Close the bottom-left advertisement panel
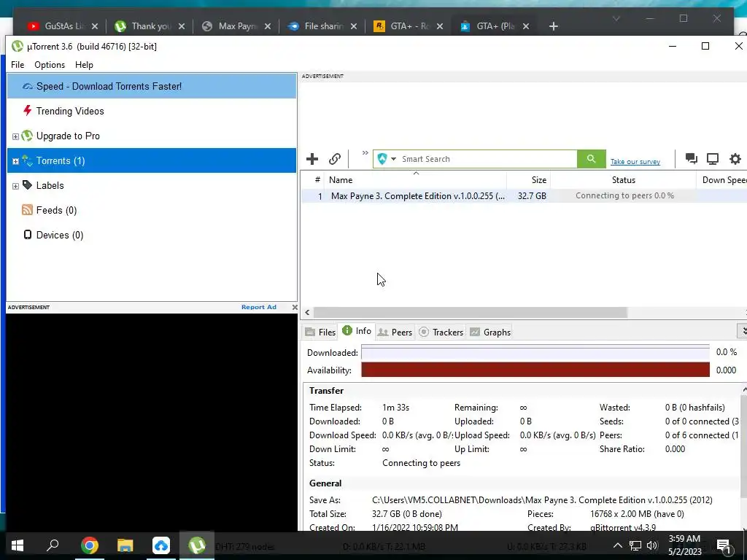747x560 pixels. (295, 307)
